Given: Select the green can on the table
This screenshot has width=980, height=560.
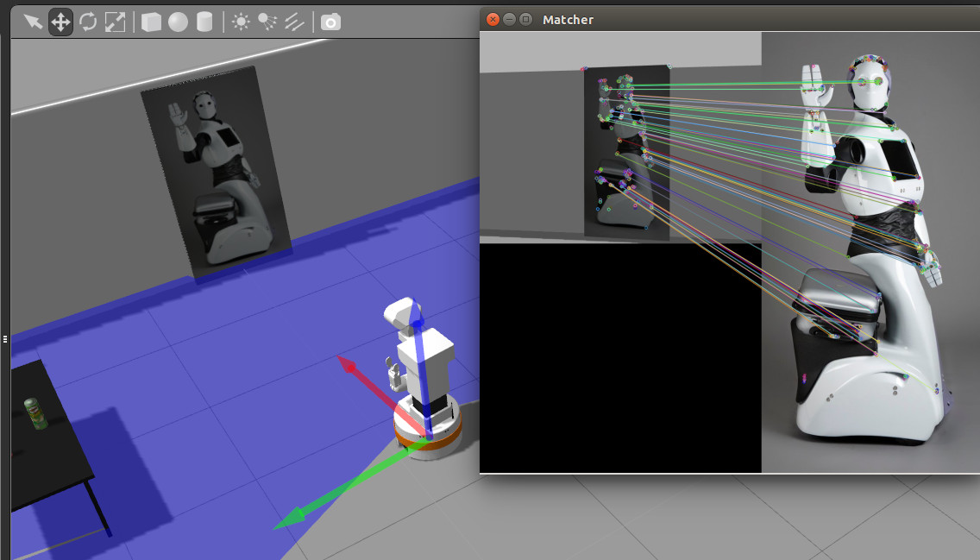Looking at the screenshot, I should pyautogui.click(x=35, y=413).
